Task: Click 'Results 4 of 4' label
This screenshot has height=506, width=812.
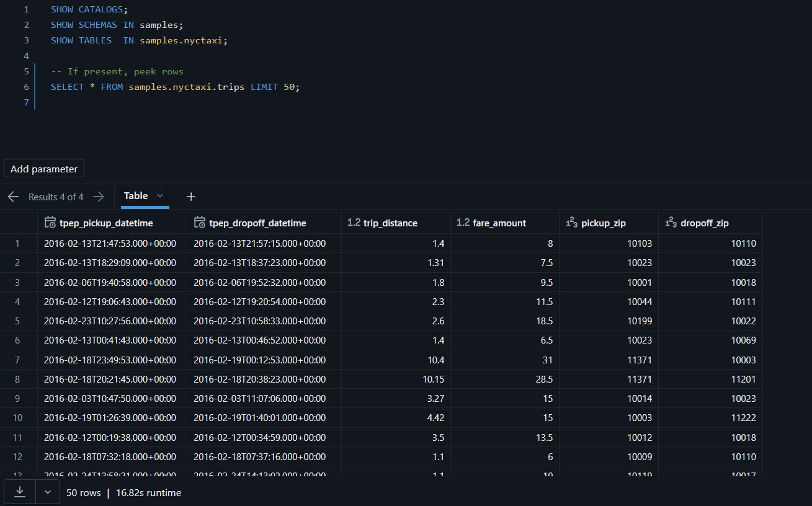Action: [56, 197]
